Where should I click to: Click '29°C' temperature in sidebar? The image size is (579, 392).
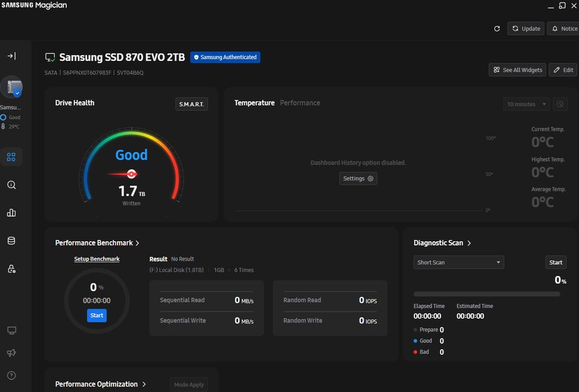coord(14,127)
